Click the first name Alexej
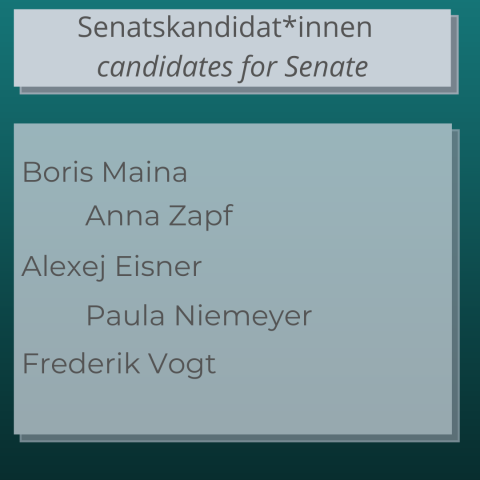 (x=64, y=267)
